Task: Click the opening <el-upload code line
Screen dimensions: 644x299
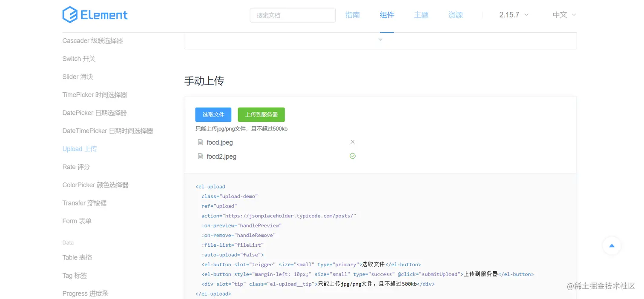Action: pyautogui.click(x=210, y=187)
